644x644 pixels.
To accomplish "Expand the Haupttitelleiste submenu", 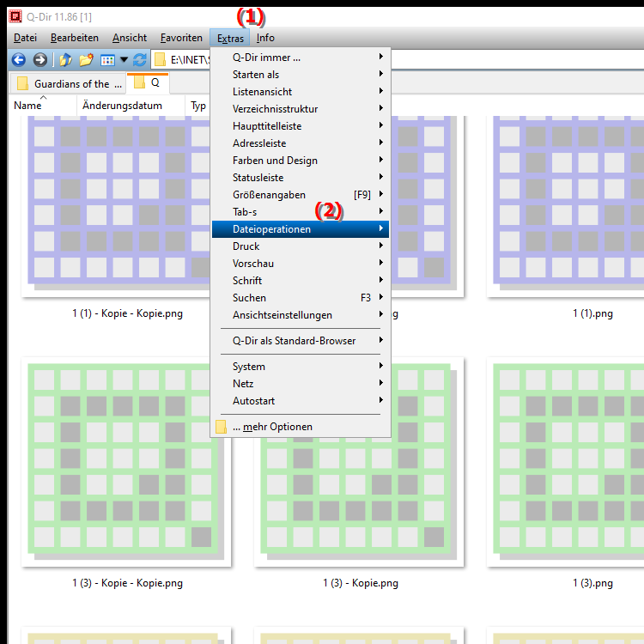I will coord(301,126).
